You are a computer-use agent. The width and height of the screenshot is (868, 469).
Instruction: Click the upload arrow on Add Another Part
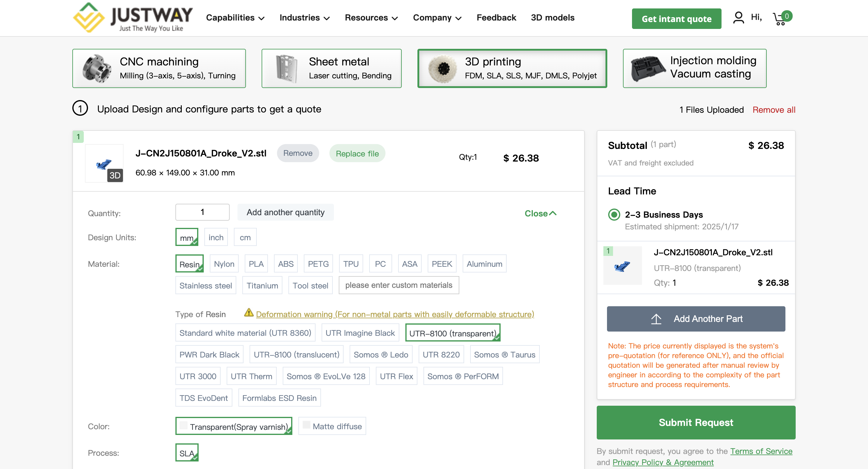click(656, 319)
